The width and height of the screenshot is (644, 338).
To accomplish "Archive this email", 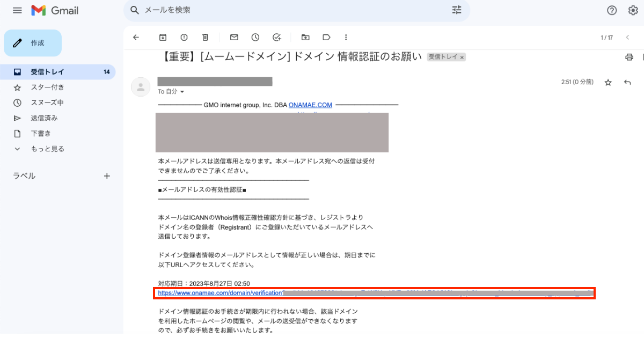I will (163, 38).
